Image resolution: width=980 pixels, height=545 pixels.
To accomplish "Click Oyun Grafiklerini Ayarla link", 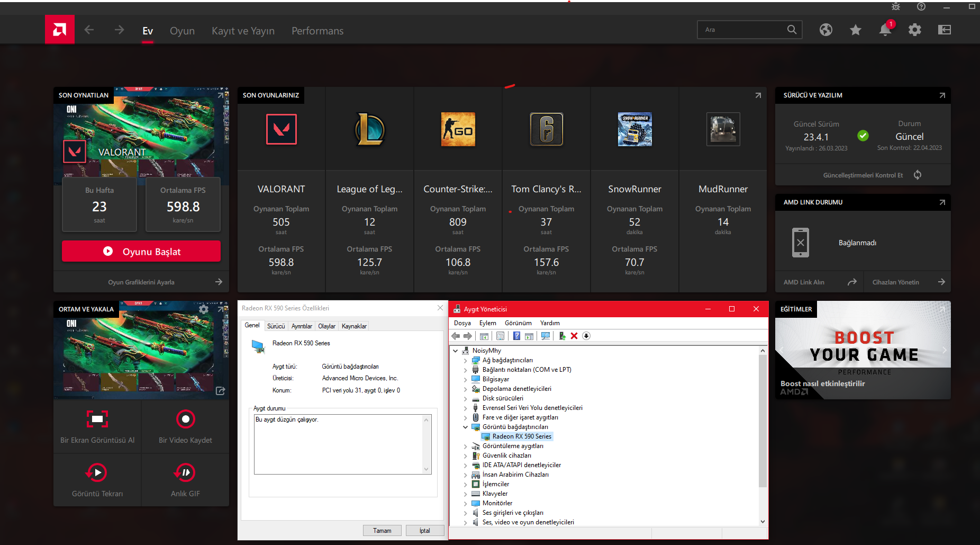I will pyautogui.click(x=141, y=282).
